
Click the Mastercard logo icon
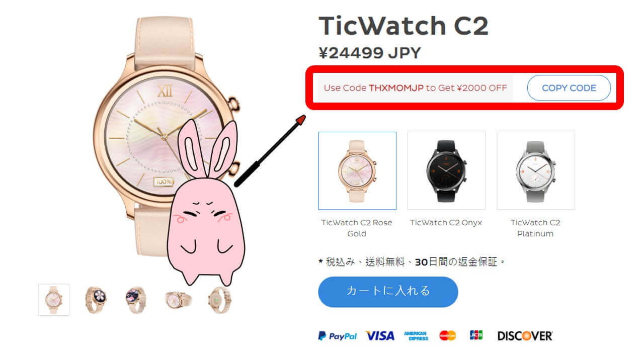pyautogui.click(x=447, y=335)
